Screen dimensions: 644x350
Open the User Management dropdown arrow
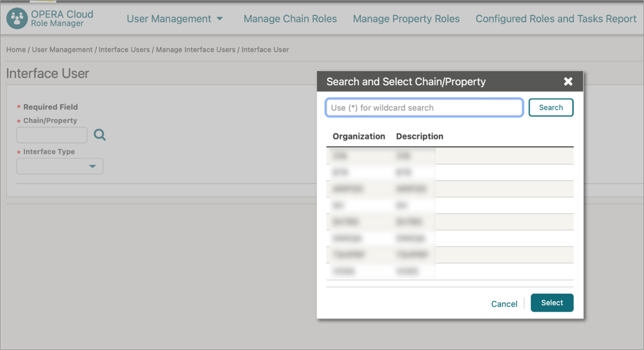click(220, 19)
